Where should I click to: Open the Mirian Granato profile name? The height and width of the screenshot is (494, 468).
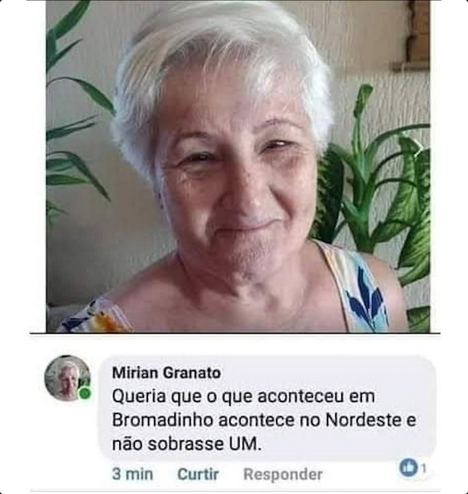click(x=166, y=373)
